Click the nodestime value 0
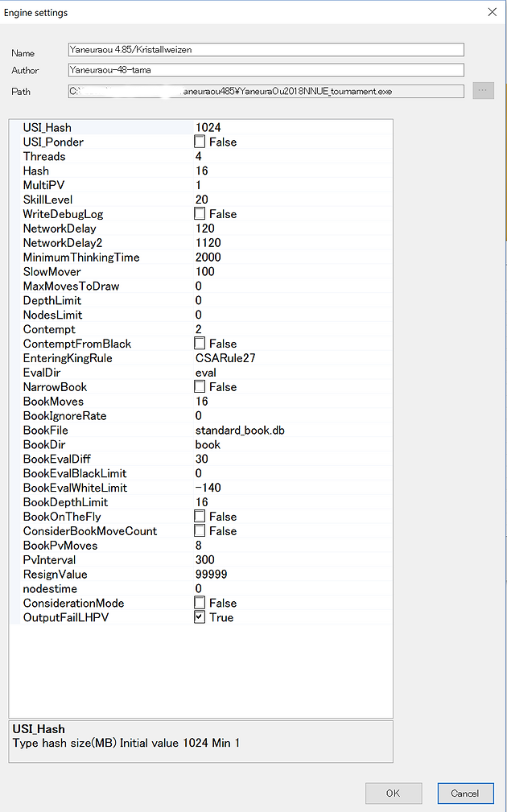Viewport: 507px width, 812px height. pyautogui.click(x=198, y=589)
